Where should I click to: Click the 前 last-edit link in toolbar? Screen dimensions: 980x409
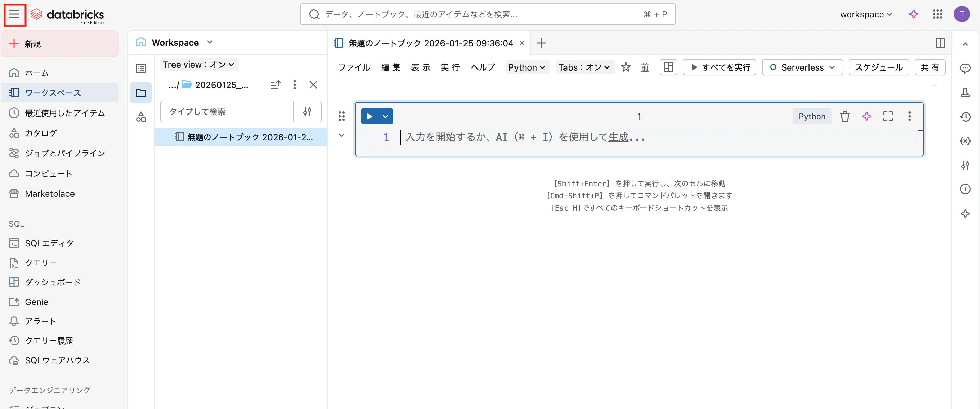pyautogui.click(x=644, y=67)
